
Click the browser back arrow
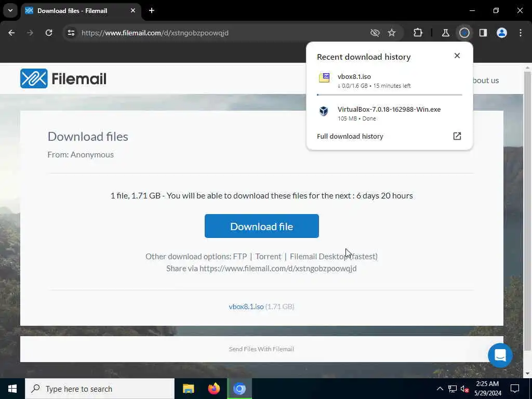click(11, 33)
